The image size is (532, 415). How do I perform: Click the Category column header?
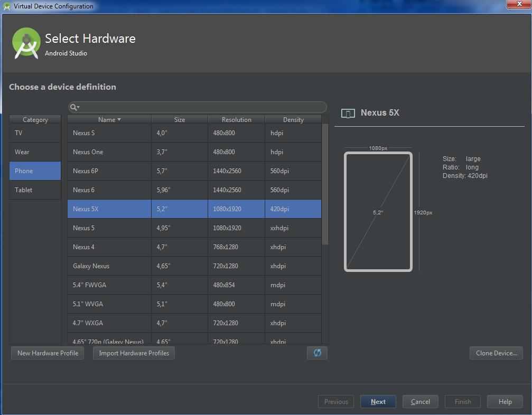pyautogui.click(x=35, y=119)
